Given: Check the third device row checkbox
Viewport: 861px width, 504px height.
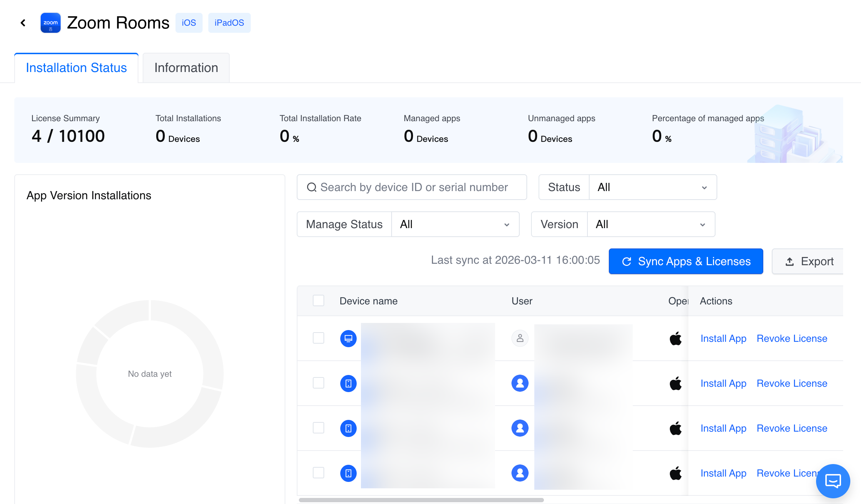Looking at the screenshot, I should [x=318, y=428].
